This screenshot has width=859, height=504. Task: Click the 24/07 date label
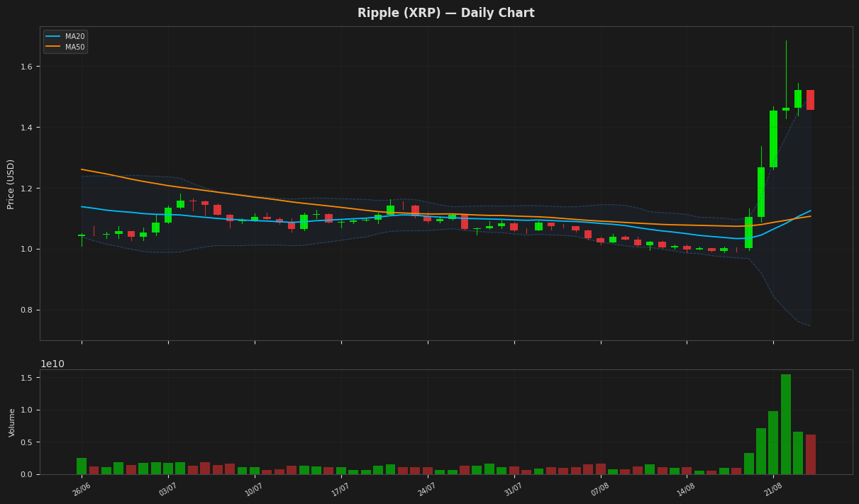point(428,489)
